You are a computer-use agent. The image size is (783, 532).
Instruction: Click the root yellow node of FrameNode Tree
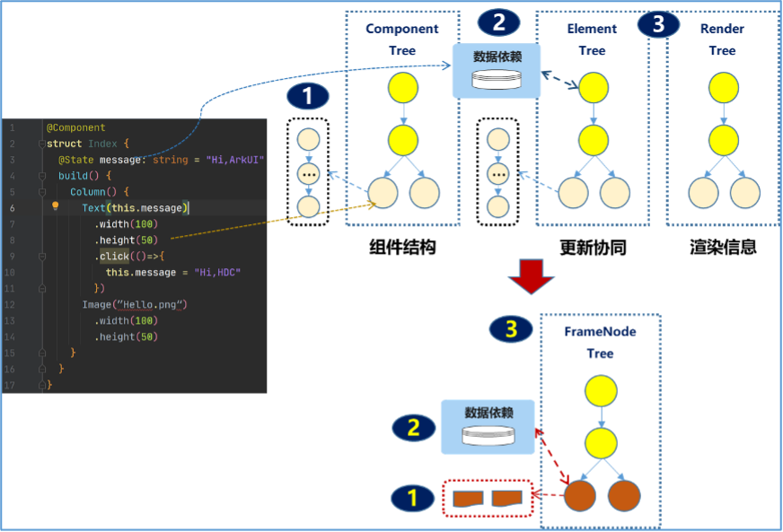pyautogui.click(x=601, y=391)
